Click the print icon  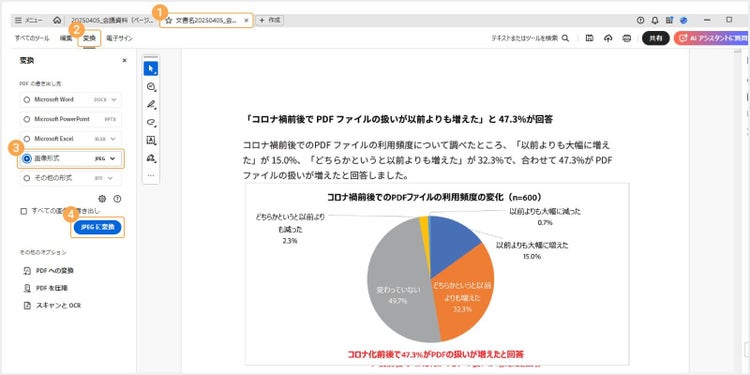click(x=627, y=38)
